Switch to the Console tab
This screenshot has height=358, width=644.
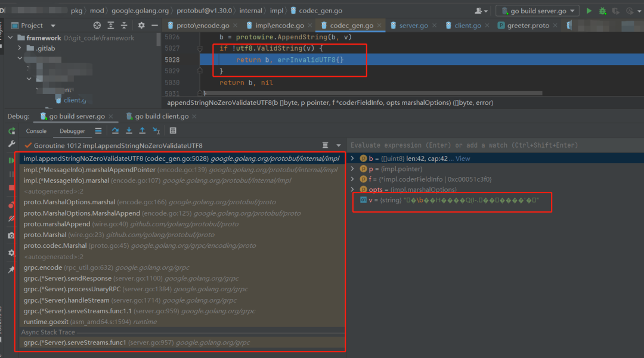pos(36,131)
